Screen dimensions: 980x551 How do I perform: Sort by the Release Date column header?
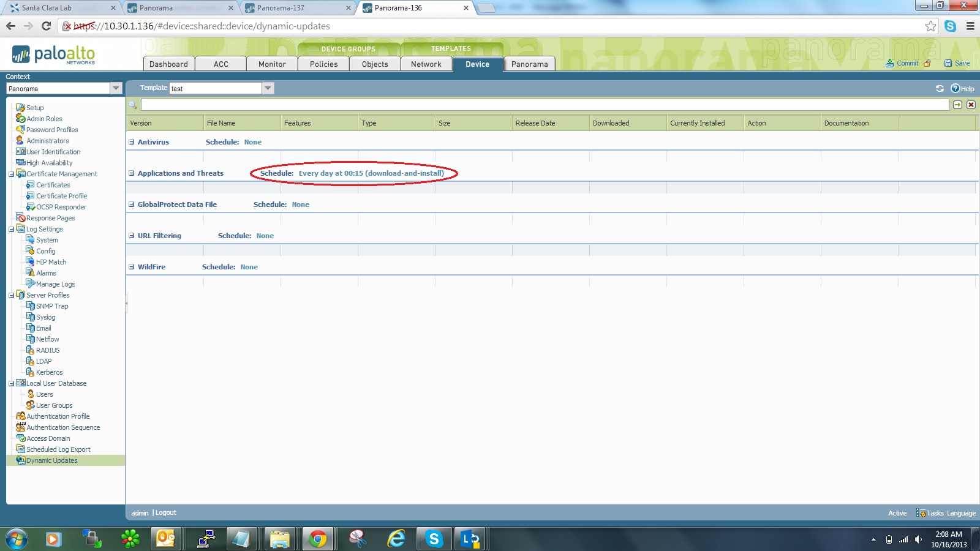pyautogui.click(x=551, y=123)
